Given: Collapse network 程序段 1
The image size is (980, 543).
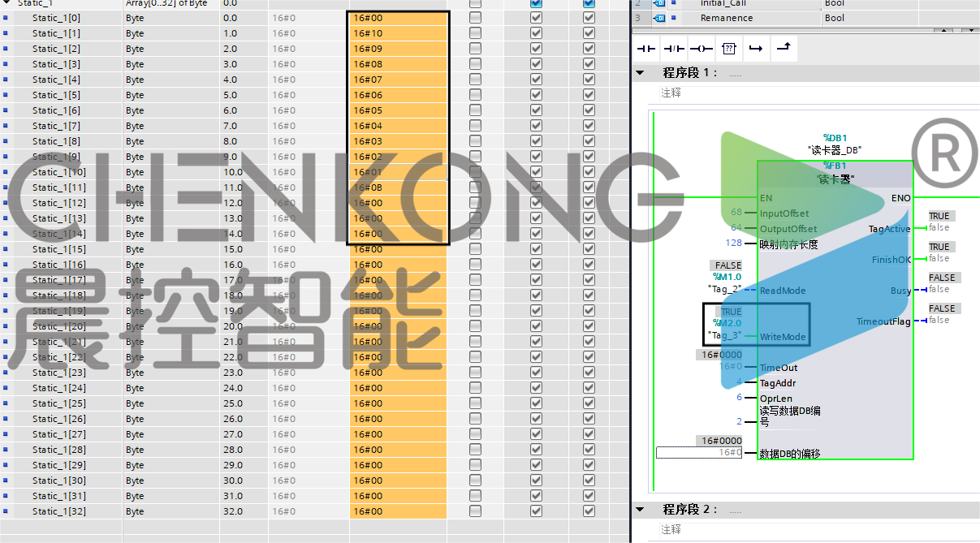Looking at the screenshot, I should [640, 72].
